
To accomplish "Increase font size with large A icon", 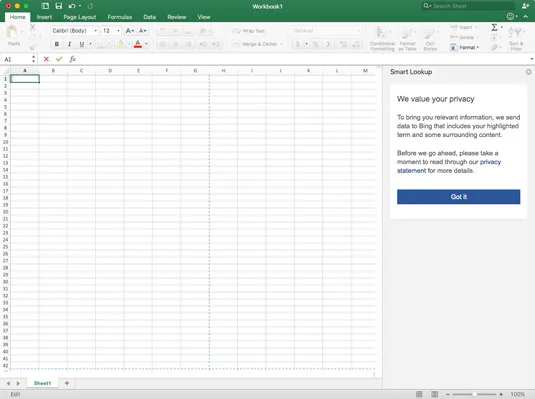I will coord(129,31).
